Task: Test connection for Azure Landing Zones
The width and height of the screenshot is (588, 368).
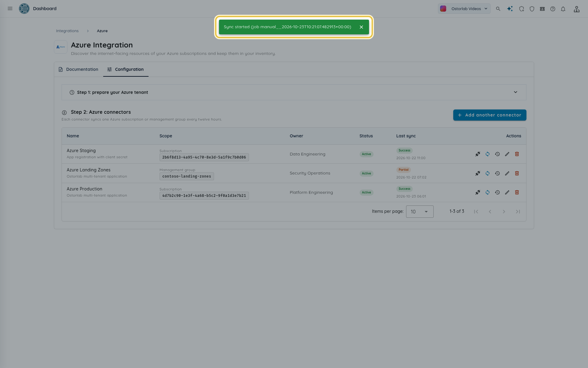Action: 478,173
